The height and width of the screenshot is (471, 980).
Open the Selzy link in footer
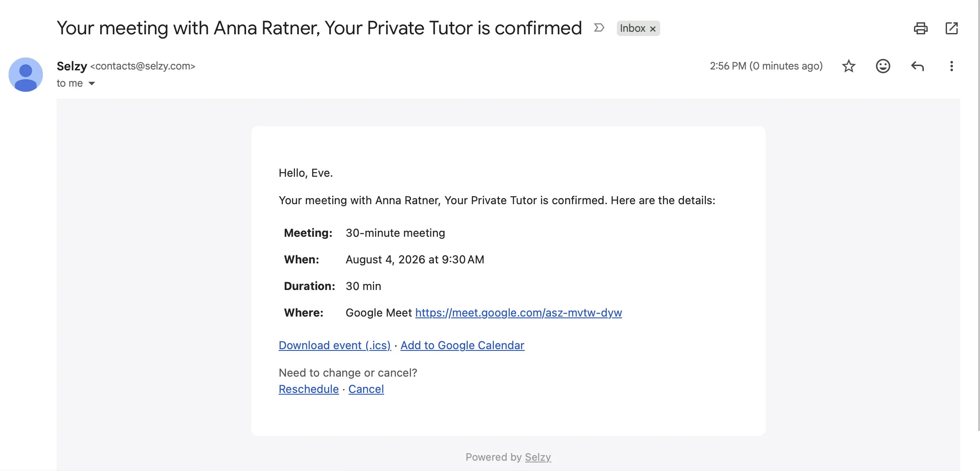[x=538, y=457]
